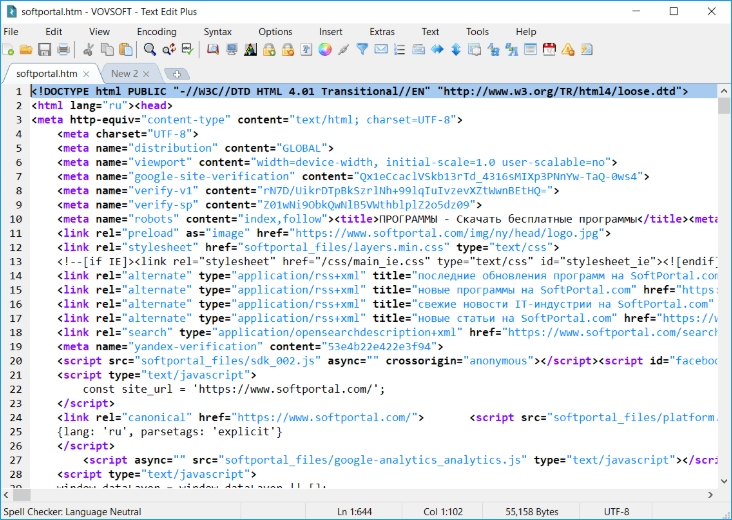
Task: Open the Tools menu
Action: coord(477,32)
